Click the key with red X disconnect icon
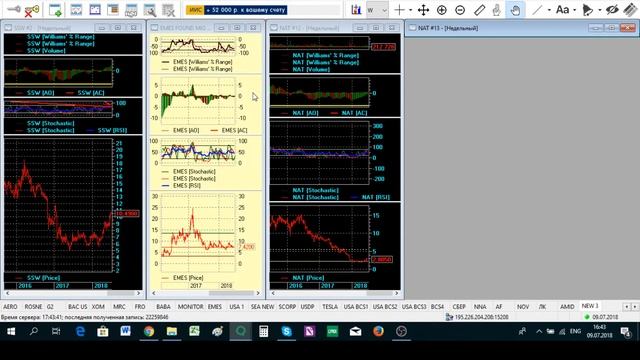This screenshot has width=640, height=360. click(32, 10)
